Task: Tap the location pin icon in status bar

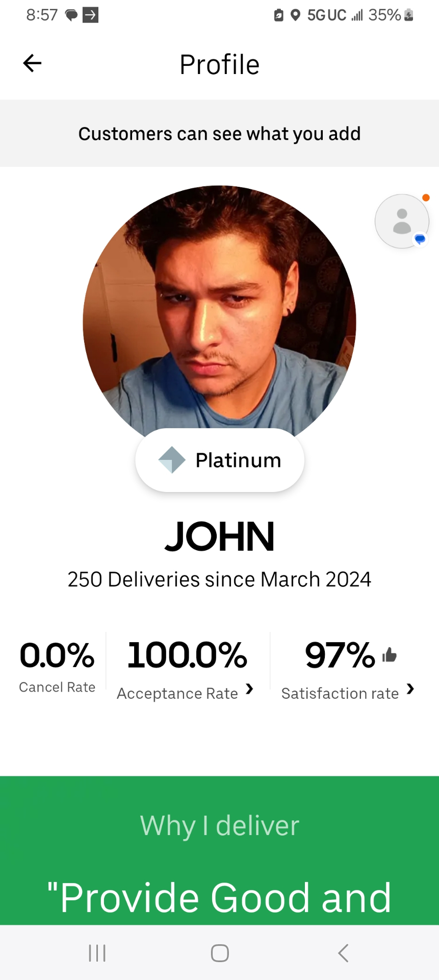Action: point(296,15)
